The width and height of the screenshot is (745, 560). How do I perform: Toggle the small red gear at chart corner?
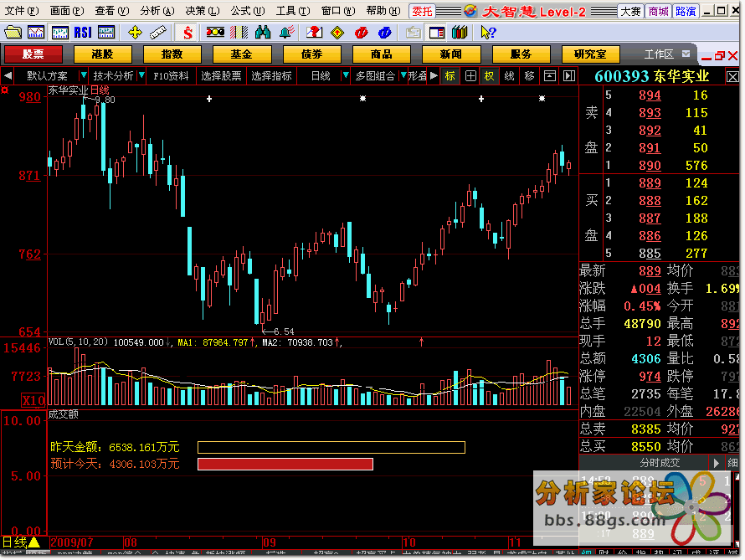tap(5, 90)
